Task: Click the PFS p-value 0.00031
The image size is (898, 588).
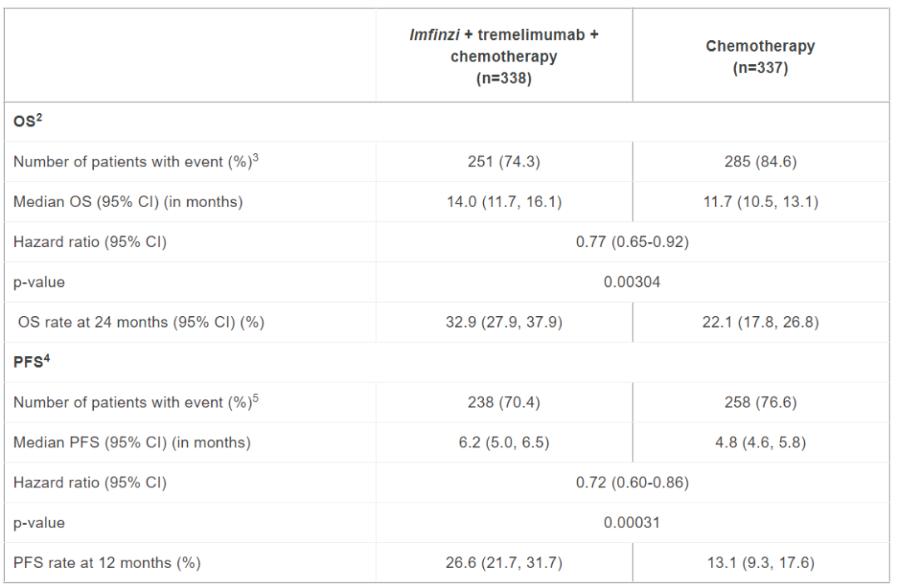Action: coord(632,522)
